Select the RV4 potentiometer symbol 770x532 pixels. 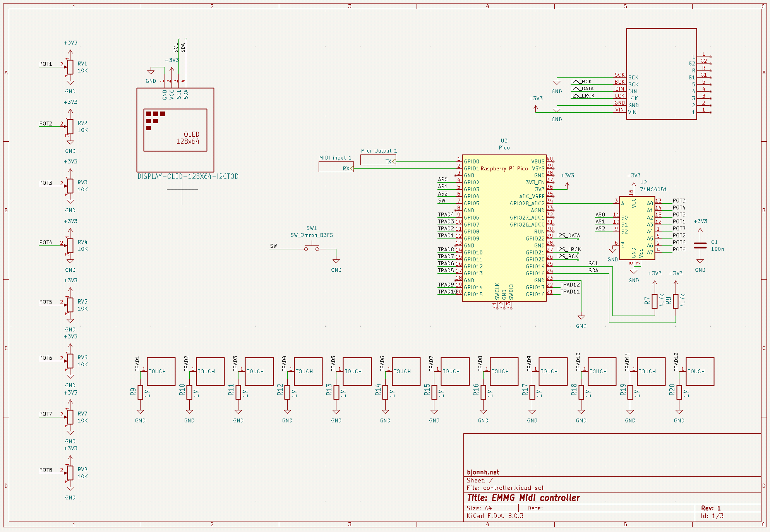(70, 245)
